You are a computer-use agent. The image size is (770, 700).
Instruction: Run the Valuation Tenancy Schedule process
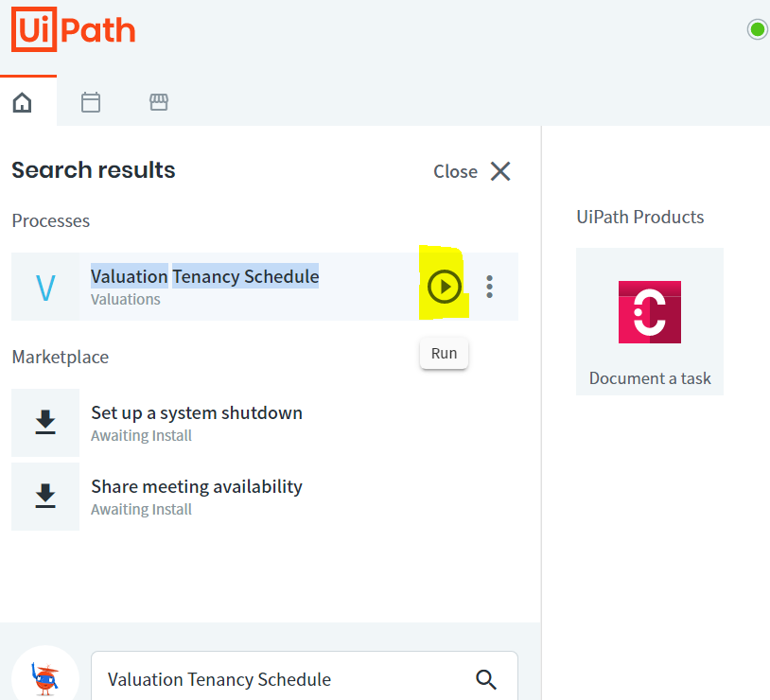click(x=444, y=287)
